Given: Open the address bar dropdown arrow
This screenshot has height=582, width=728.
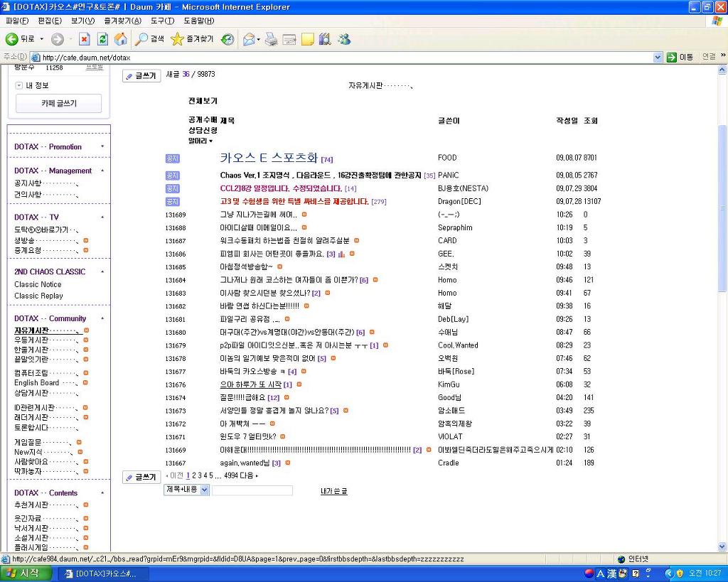Looking at the screenshot, I should pyautogui.click(x=658, y=57).
